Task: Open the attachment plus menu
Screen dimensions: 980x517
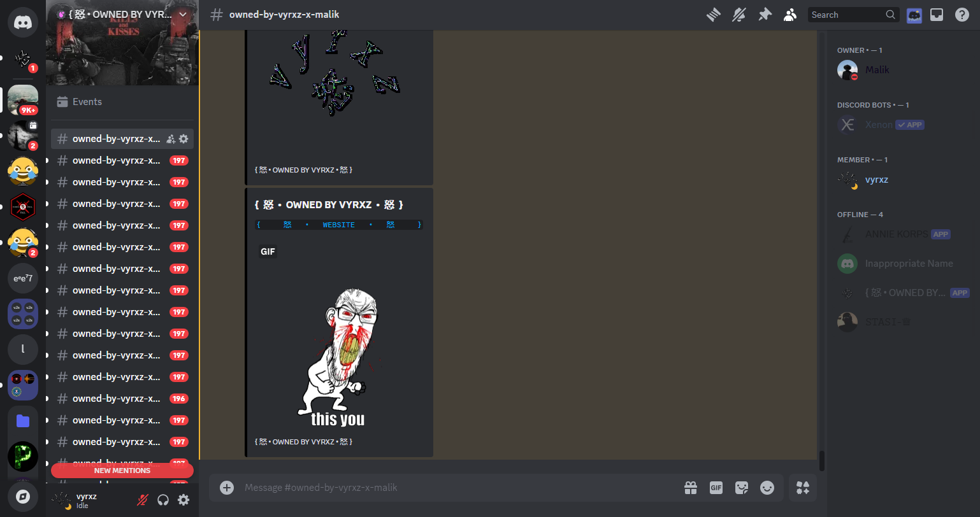Action: [227, 488]
